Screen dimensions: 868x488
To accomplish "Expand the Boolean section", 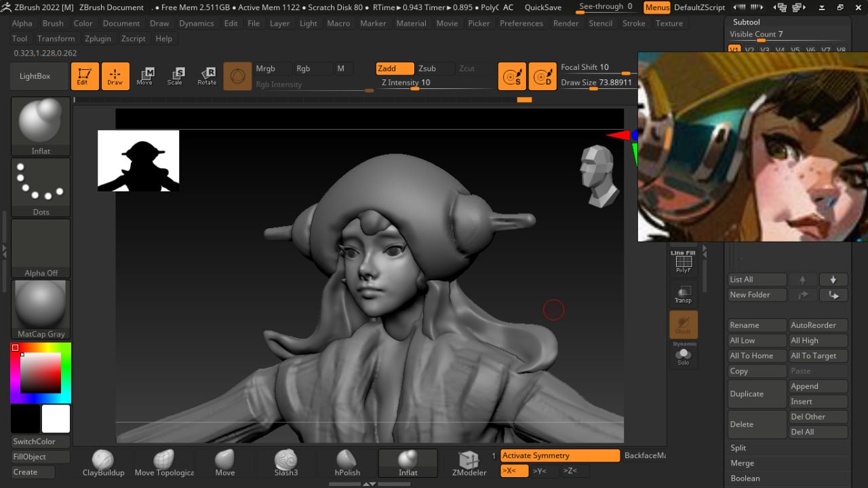I will pos(745,478).
